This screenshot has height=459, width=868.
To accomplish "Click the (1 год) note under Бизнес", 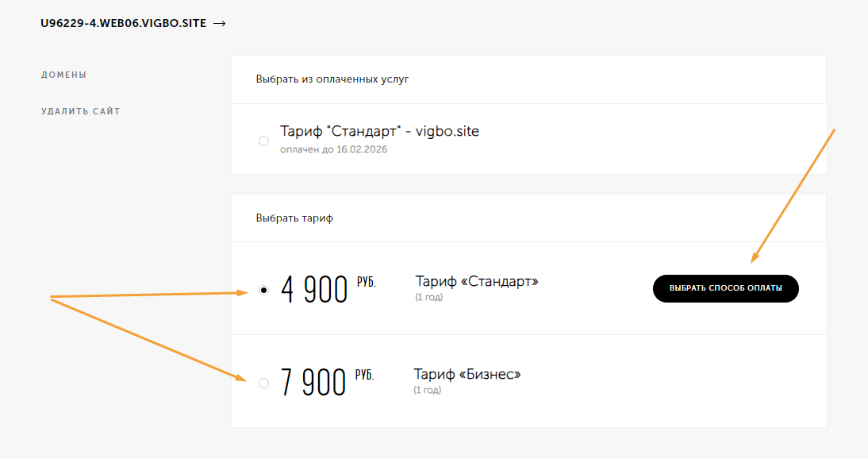I will tap(428, 390).
